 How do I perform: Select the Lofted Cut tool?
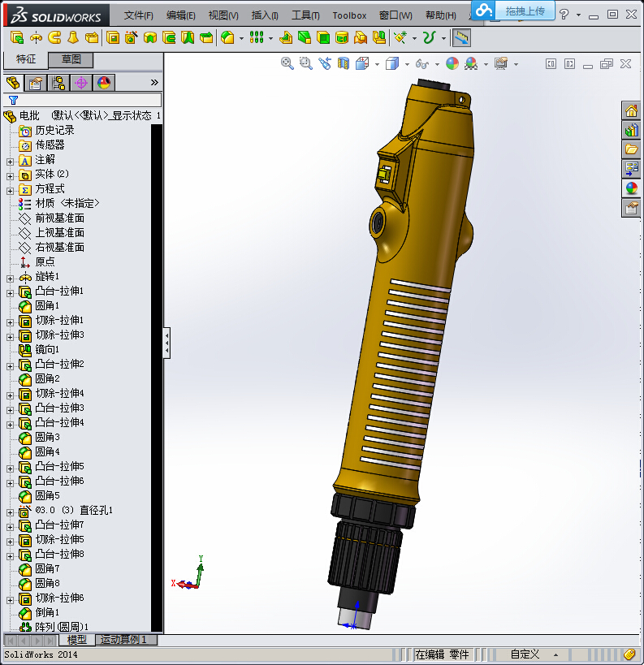pos(188,37)
